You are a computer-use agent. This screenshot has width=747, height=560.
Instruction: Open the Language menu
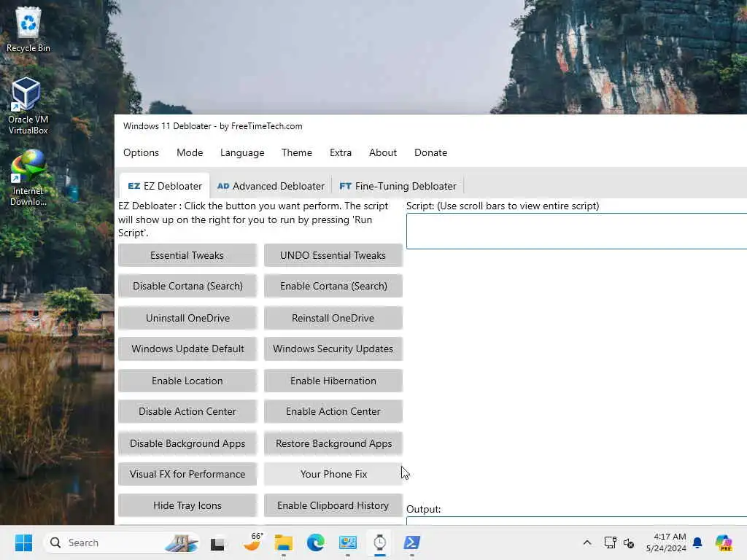[242, 152]
